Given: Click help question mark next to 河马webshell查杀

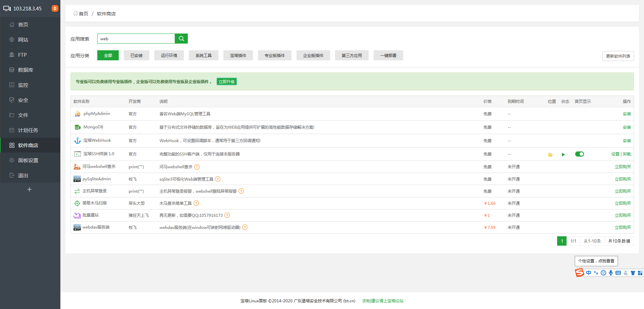Looking at the screenshot, I should click(197, 167).
